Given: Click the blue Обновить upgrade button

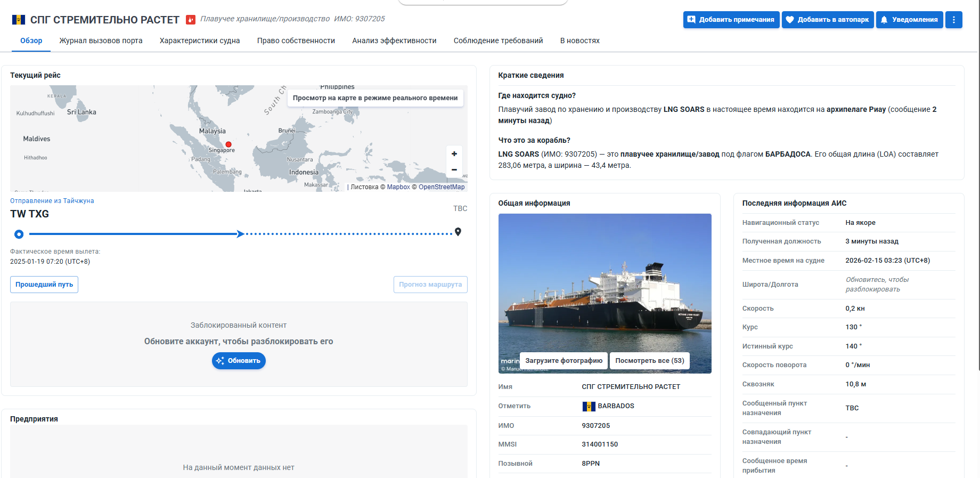Looking at the screenshot, I should (x=239, y=361).
